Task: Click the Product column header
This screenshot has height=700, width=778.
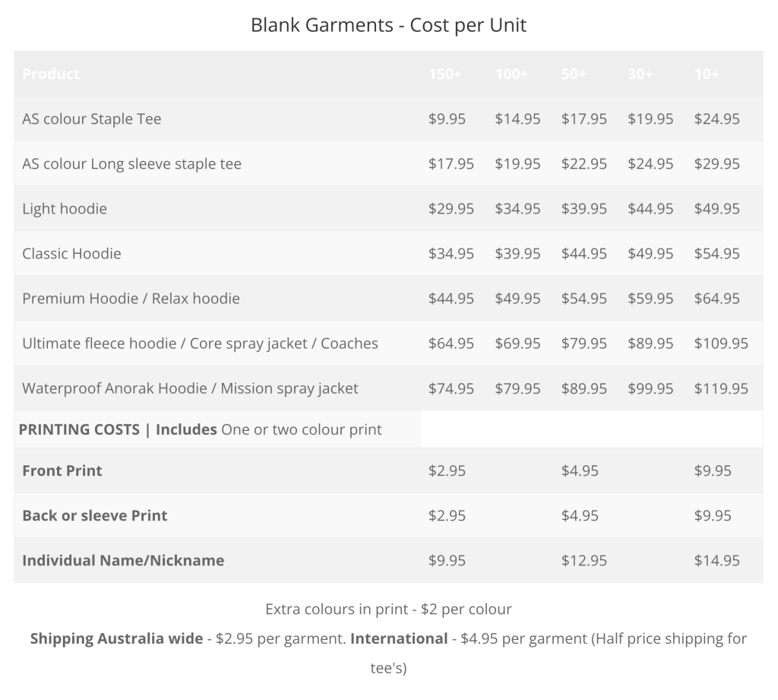Action: (x=51, y=74)
